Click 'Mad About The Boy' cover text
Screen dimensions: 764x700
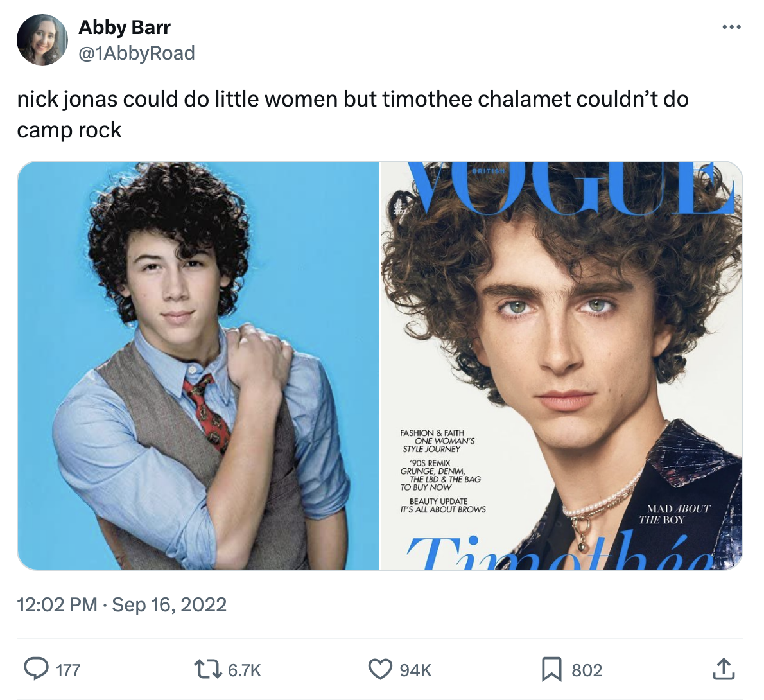675,514
